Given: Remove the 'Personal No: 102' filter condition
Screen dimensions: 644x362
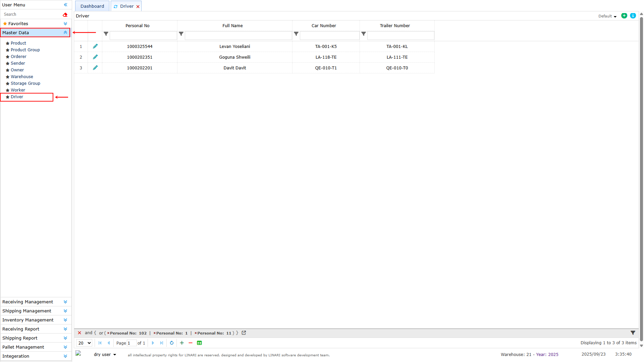Looking at the screenshot, I should (108, 333).
